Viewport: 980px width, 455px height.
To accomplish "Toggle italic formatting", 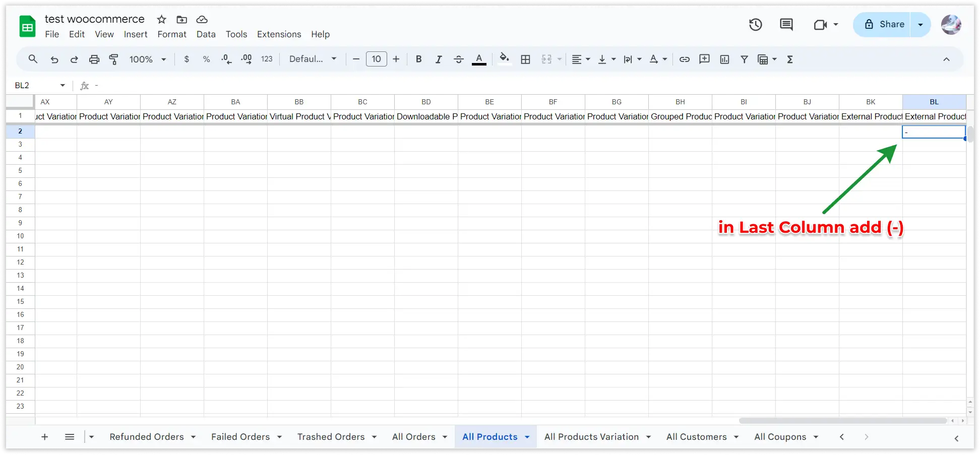I will 439,59.
